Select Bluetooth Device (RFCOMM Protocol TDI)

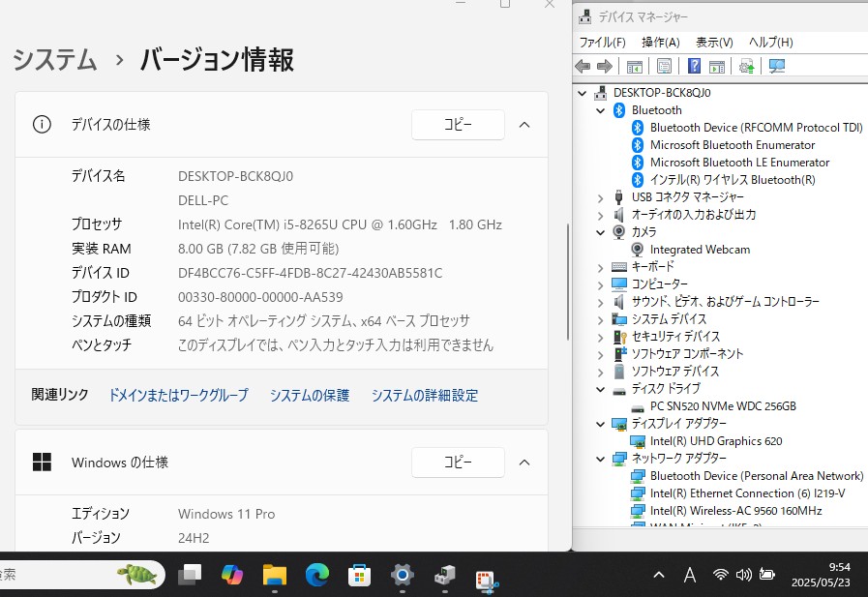point(756,128)
